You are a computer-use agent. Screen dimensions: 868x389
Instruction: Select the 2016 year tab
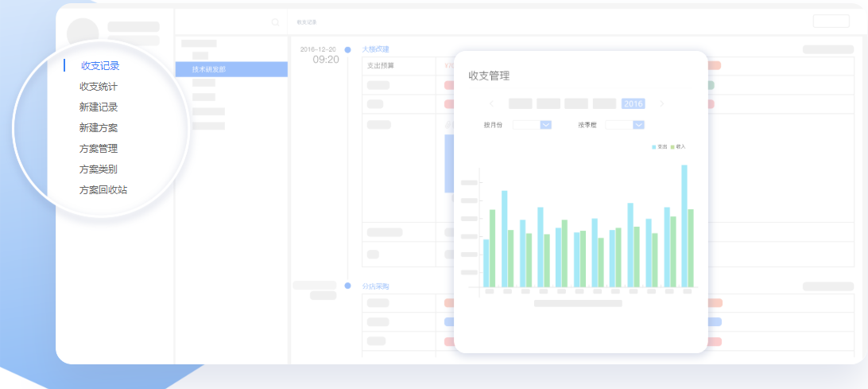coord(633,103)
